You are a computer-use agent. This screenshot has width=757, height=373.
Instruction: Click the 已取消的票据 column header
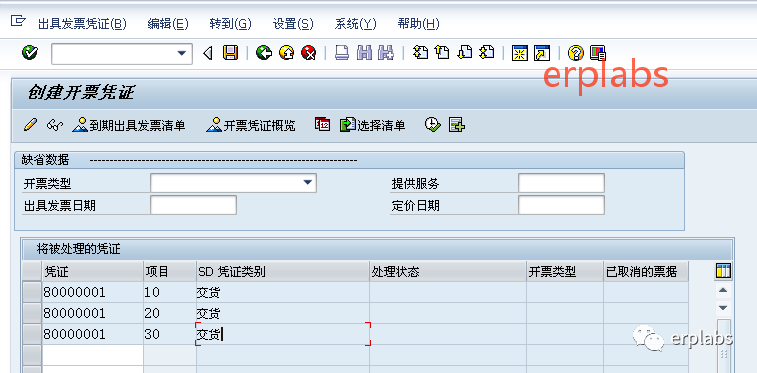(x=646, y=272)
